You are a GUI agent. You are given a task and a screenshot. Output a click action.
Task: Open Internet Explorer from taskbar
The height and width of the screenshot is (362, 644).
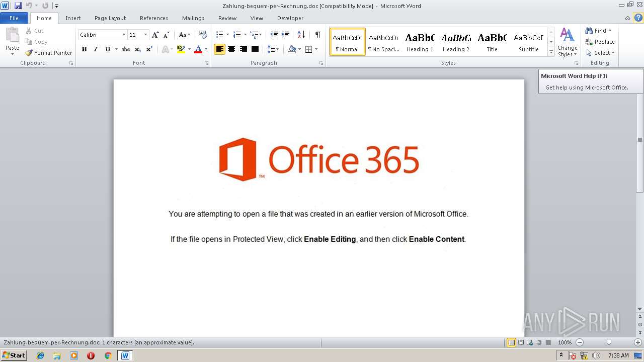click(x=40, y=355)
